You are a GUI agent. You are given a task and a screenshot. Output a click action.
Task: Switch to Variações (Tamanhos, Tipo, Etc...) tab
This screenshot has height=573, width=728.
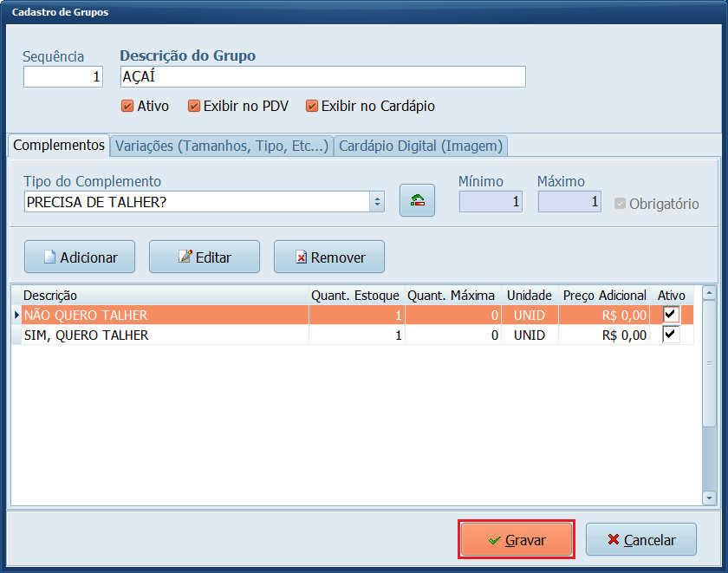[221, 146]
